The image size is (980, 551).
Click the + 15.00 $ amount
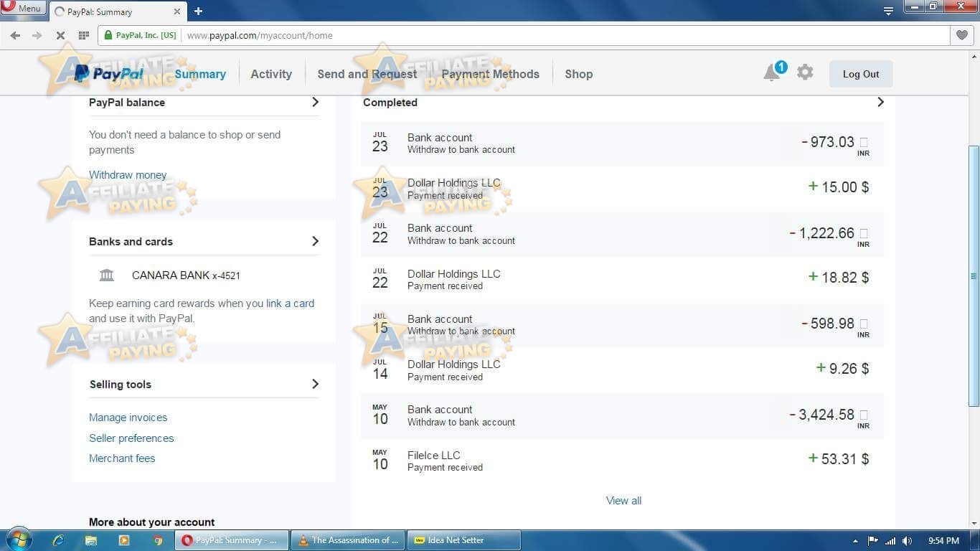[839, 187]
